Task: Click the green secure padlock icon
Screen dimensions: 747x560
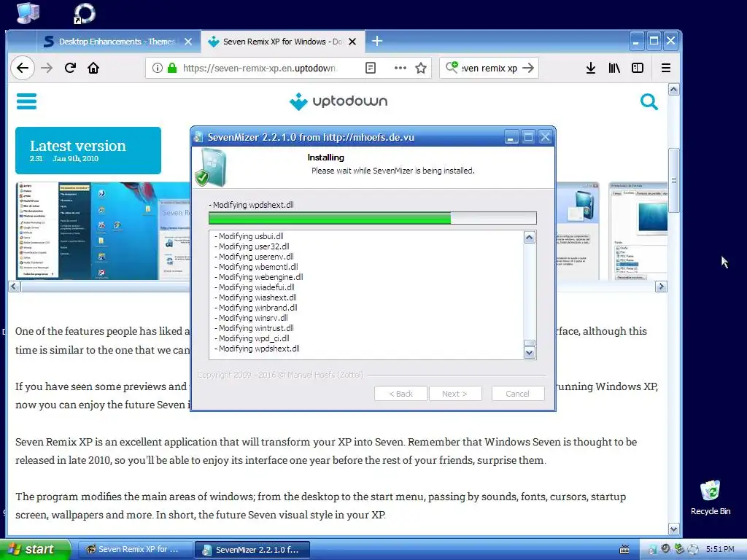Action: [172, 68]
